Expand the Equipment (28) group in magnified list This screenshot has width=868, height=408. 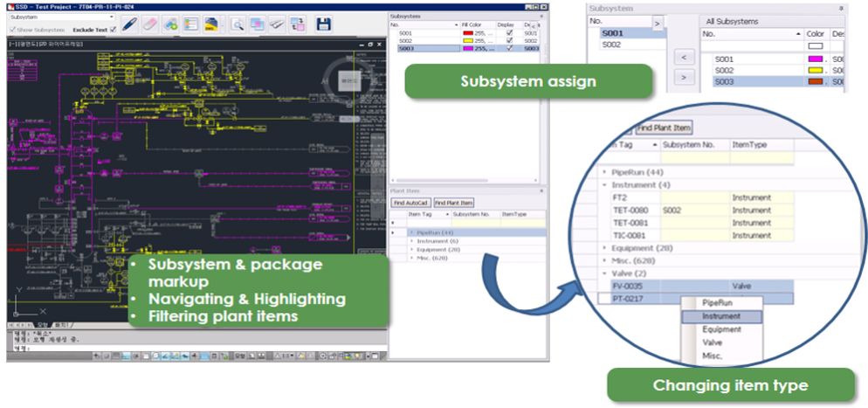point(605,248)
